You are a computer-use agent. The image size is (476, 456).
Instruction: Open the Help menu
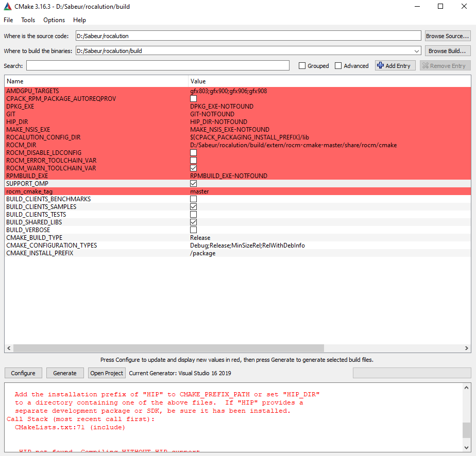click(79, 20)
